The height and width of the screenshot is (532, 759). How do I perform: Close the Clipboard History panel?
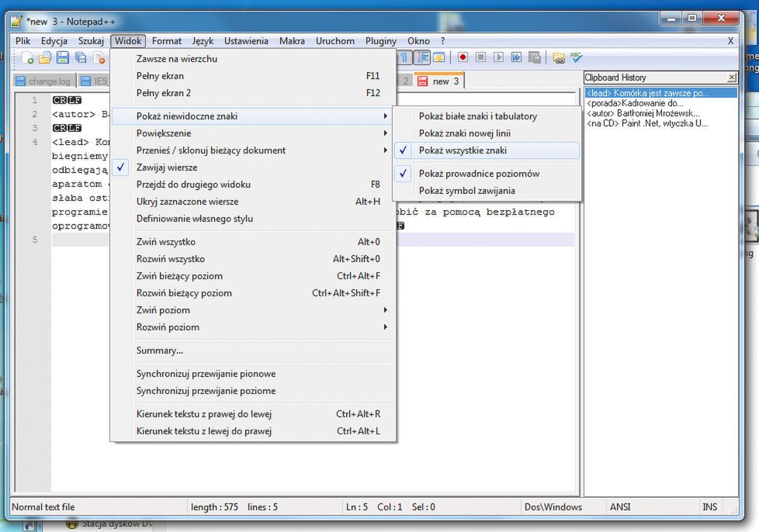tap(731, 78)
